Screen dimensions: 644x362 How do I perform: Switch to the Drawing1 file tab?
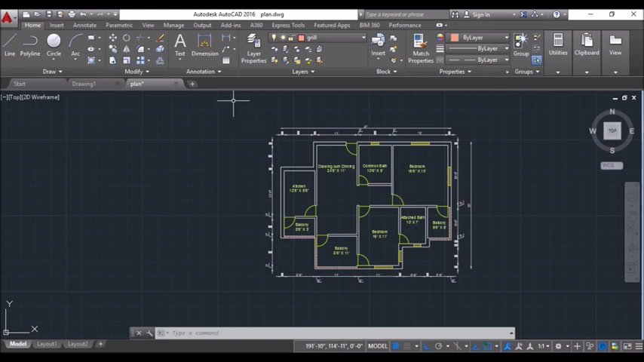pos(84,84)
